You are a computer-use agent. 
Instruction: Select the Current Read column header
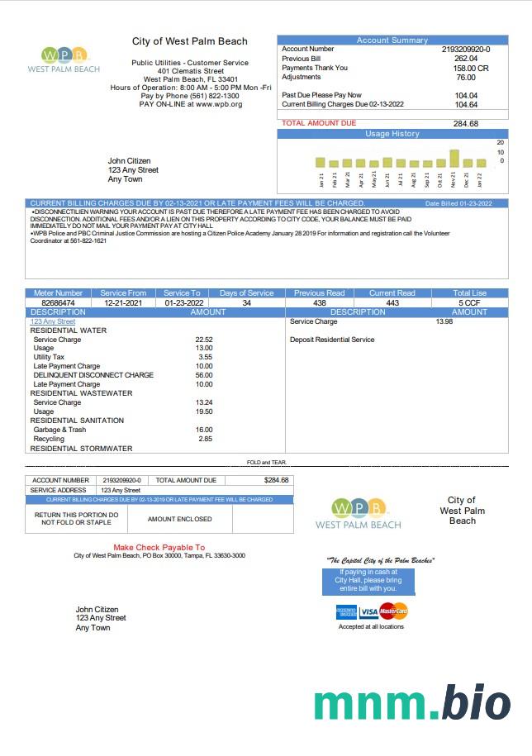392,292
